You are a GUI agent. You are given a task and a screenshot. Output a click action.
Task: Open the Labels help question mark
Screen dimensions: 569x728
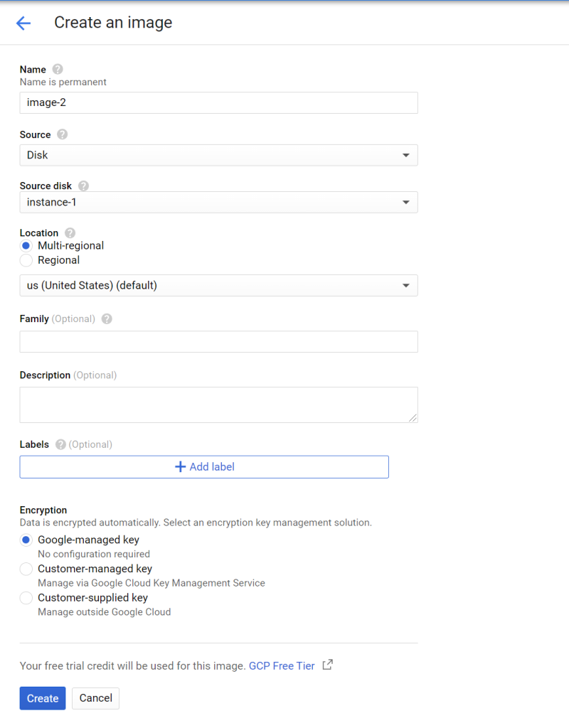[60, 444]
